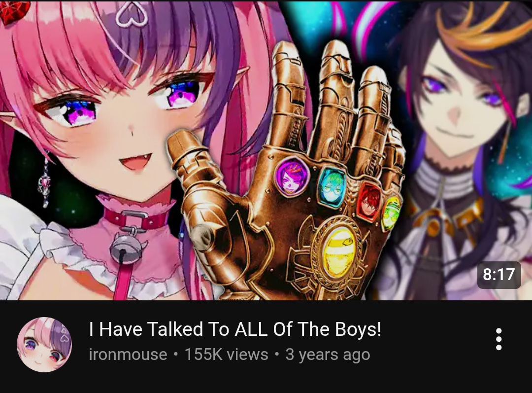This screenshot has height=393, width=532.
Task: Click the heart-shaped hair clip ornament
Action: [132, 14]
